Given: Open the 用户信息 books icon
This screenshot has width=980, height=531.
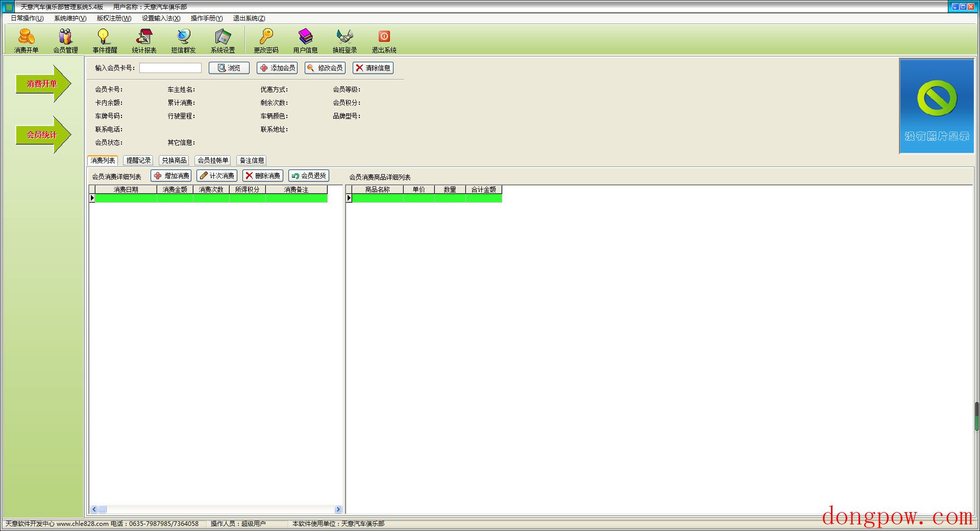Looking at the screenshot, I should click(305, 40).
